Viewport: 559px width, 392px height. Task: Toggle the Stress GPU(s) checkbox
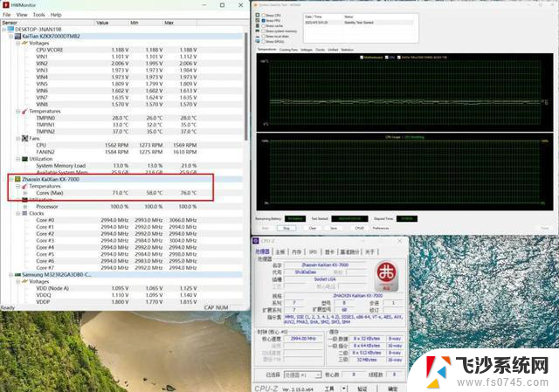click(x=264, y=41)
